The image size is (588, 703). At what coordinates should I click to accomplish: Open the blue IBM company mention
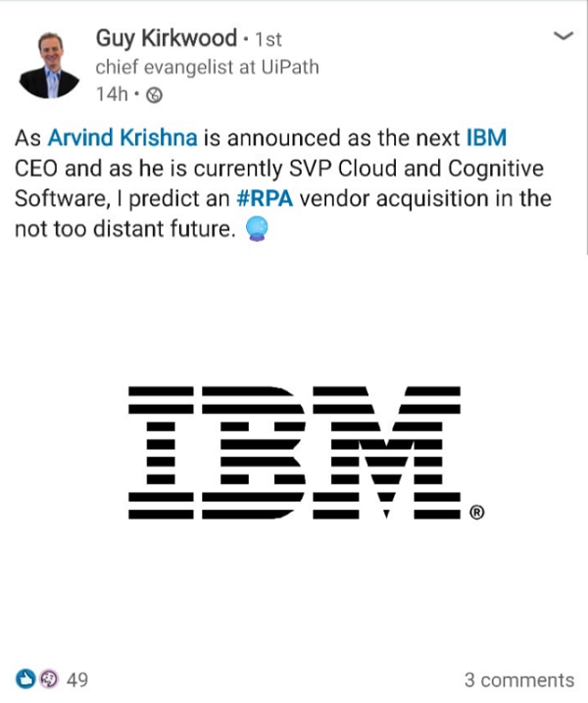(486, 137)
